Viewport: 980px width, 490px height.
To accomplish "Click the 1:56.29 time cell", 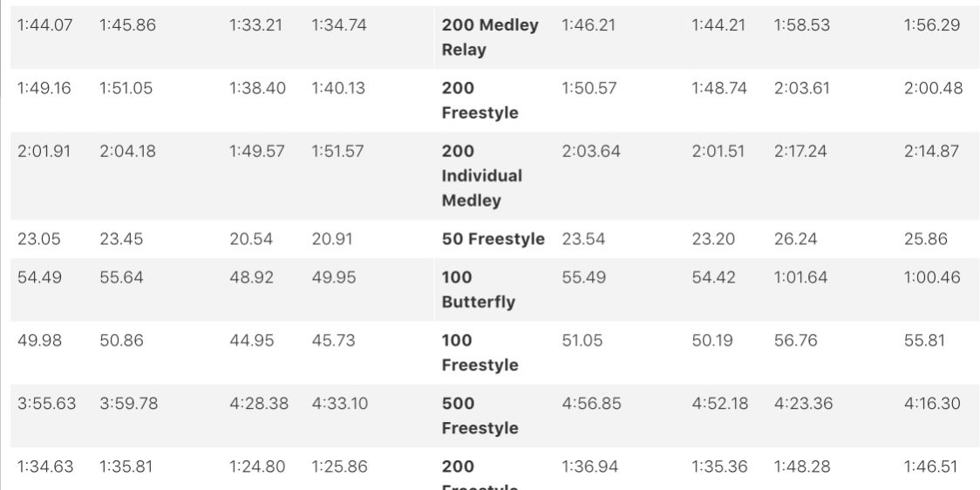I will [932, 25].
